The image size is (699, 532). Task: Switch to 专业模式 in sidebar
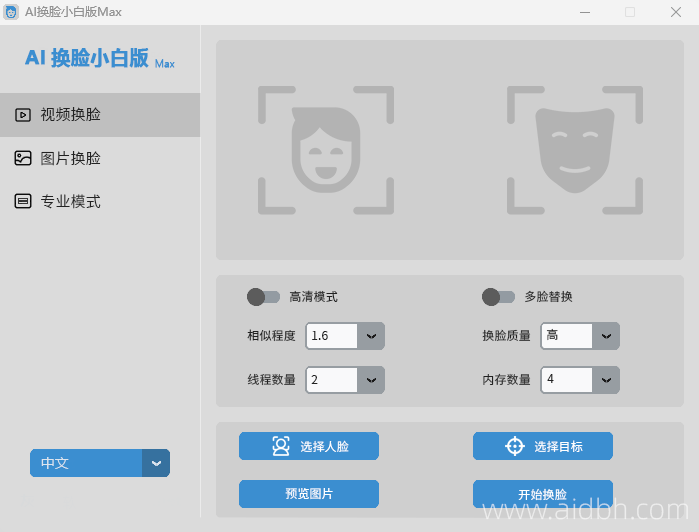tap(70, 201)
